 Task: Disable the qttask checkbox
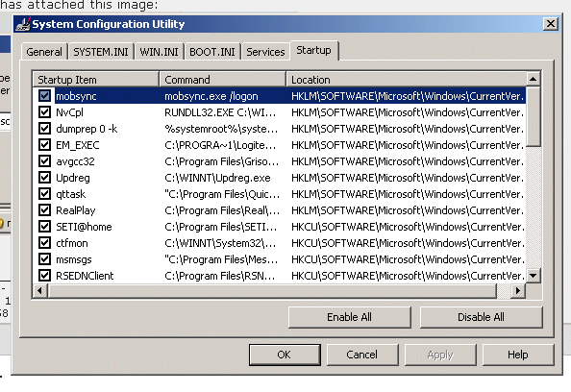44,194
